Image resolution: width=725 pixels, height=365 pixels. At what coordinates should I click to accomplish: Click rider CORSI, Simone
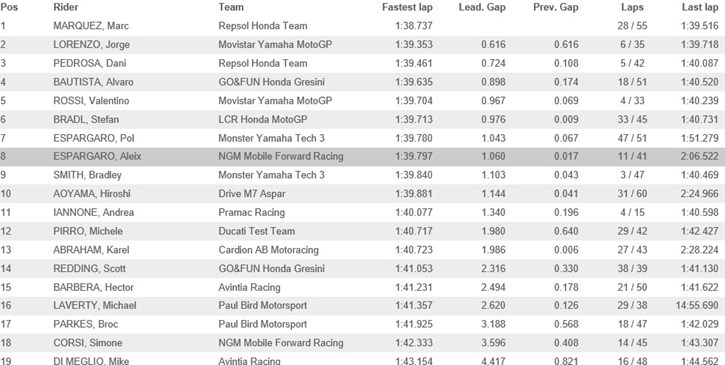tap(88, 343)
